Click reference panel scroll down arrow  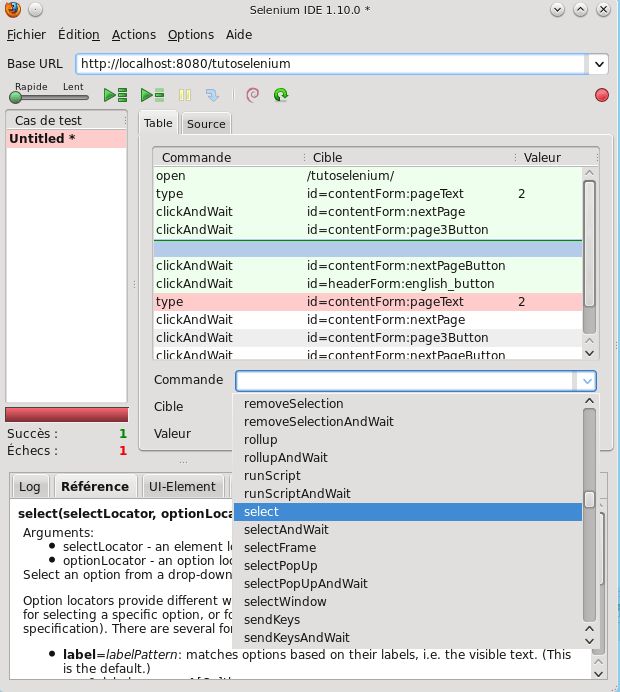tap(598, 674)
